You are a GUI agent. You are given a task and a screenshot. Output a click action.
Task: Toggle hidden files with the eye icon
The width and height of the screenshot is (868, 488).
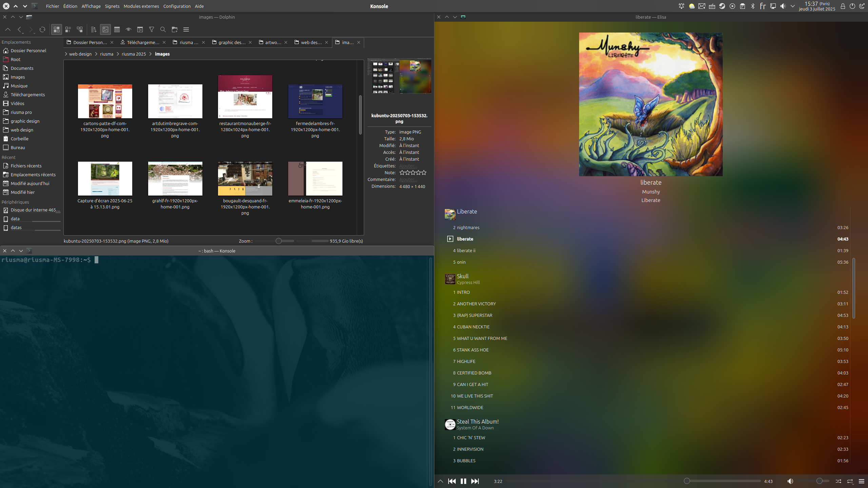pos(129,29)
